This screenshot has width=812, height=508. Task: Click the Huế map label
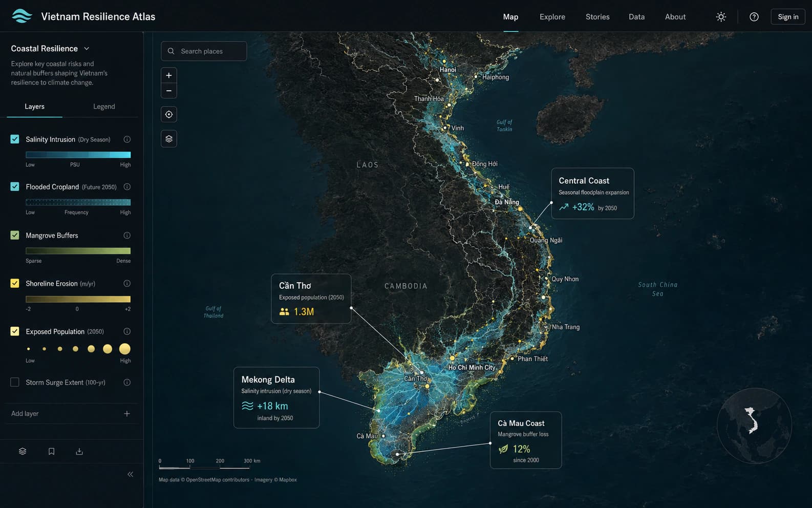click(504, 187)
